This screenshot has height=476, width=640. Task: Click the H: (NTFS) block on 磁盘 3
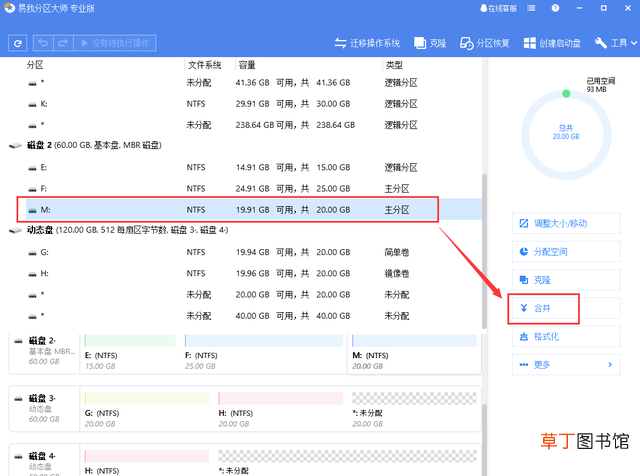coord(281,409)
